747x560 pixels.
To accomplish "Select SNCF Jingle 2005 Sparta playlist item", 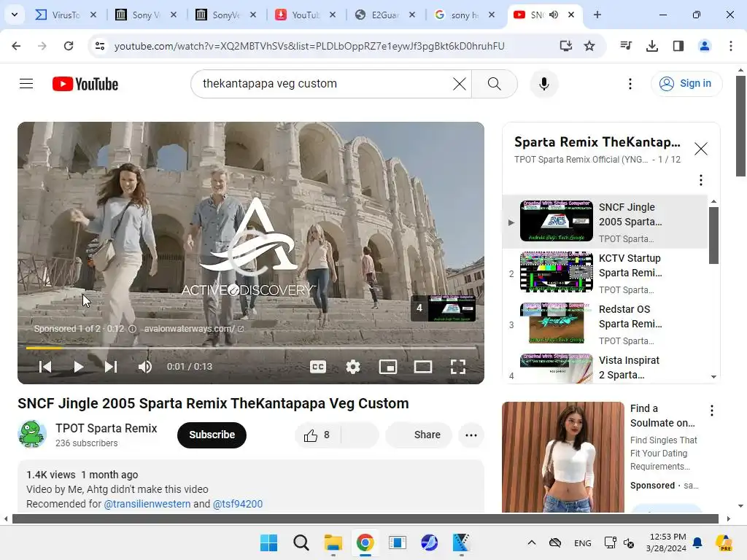I will point(605,222).
